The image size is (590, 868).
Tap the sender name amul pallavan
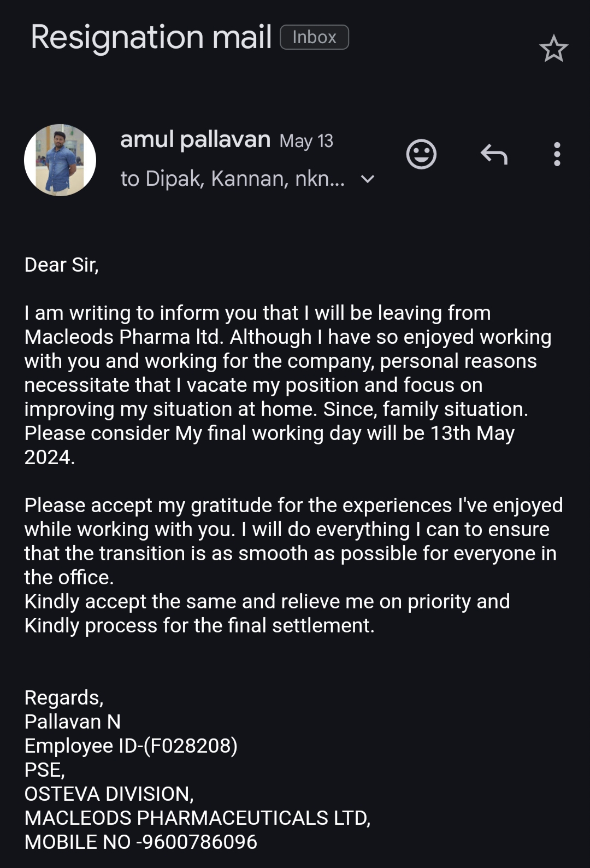click(195, 140)
